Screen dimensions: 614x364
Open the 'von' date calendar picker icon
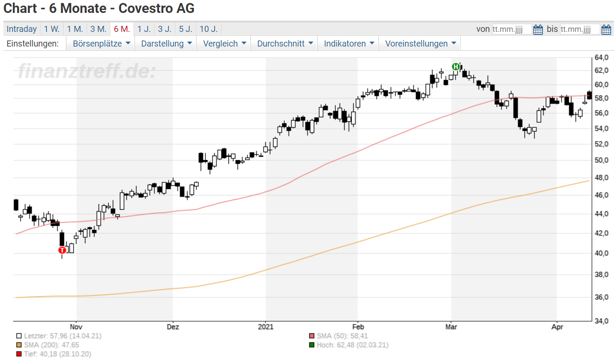pyautogui.click(x=538, y=29)
